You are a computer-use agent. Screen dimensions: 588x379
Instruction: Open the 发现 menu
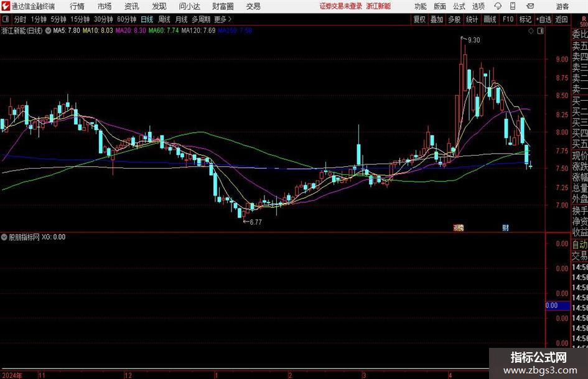[x=159, y=6]
